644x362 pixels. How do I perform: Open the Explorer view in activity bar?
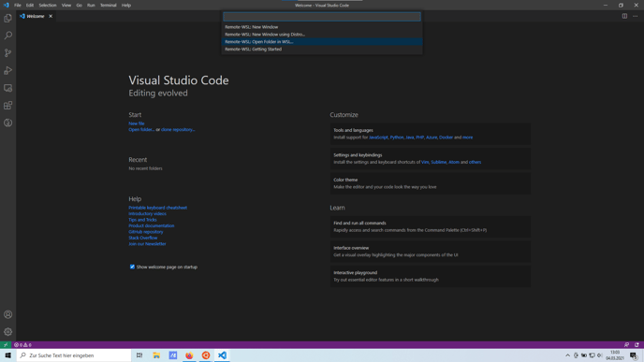pyautogui.click(x=7, y=18)
